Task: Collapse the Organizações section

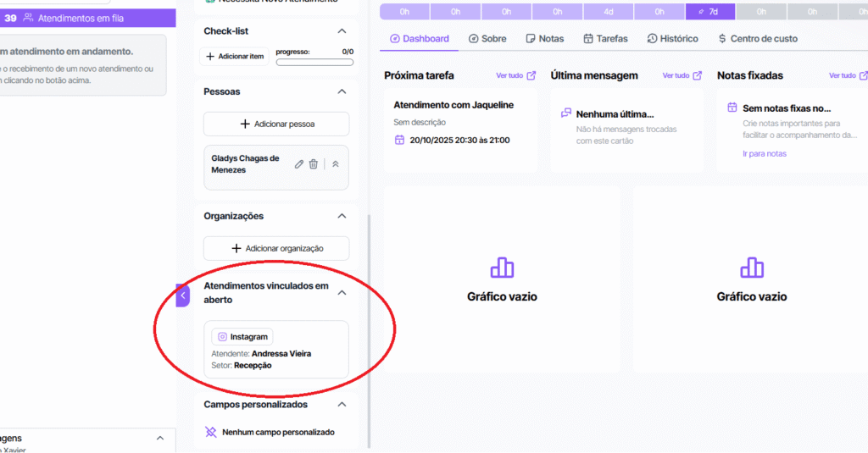Action: pos(342,216)
